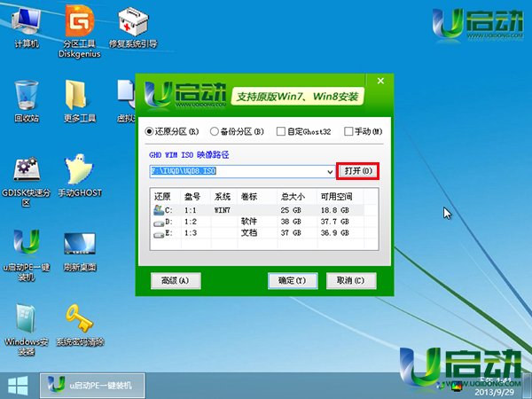532x399 pixels.
Task: Click the 取消(C) button
Action: pyautogui.click(x=351, y=280)
